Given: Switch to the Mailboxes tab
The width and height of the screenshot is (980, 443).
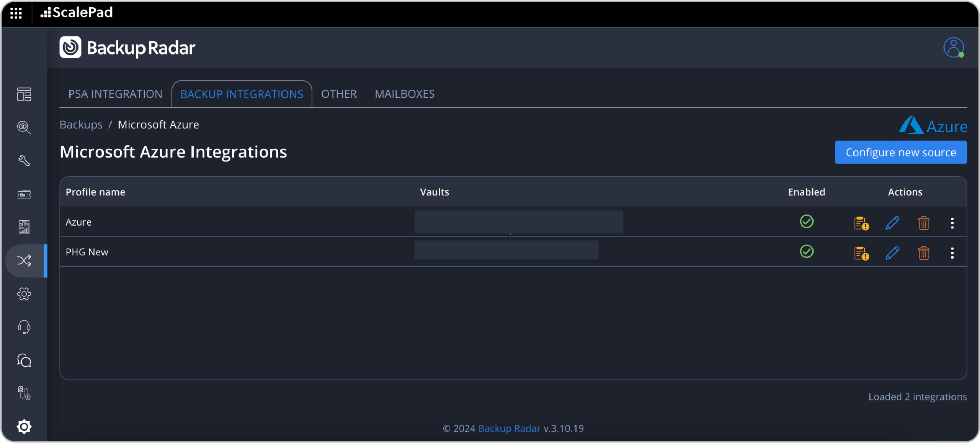Looking at the screenshot, I should (x=405, y=94).
